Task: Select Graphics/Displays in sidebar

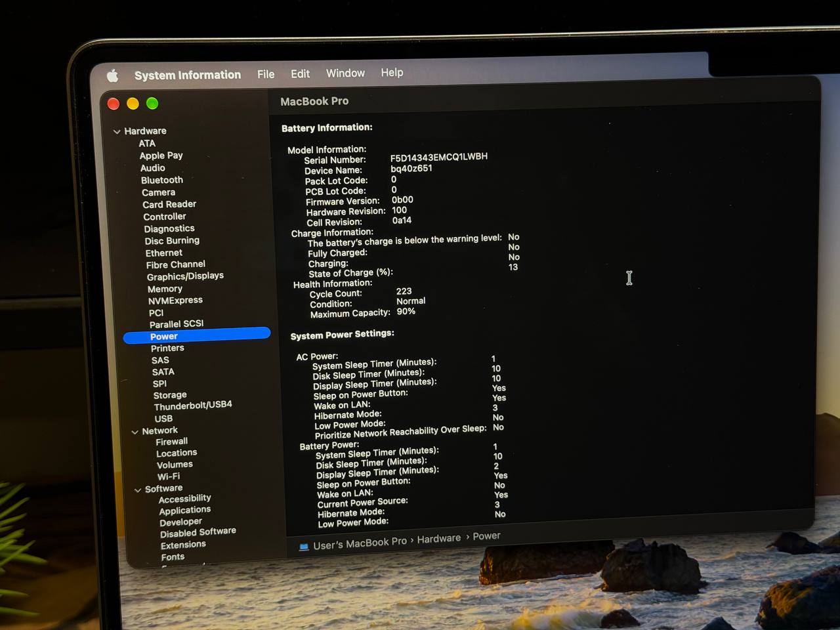Action: [185, 276]
